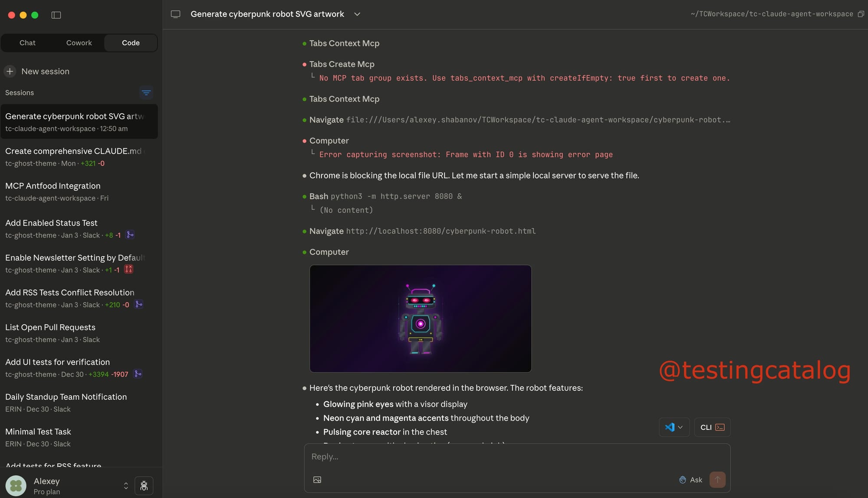Expand the session title dropdown chevron
This screenshot has height=498, width=868.
pyautogui.click(x=357, y=14)
